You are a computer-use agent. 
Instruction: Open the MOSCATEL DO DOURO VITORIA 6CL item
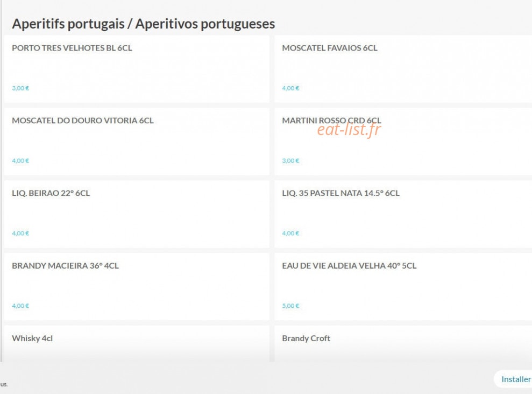tap(137, 142)
